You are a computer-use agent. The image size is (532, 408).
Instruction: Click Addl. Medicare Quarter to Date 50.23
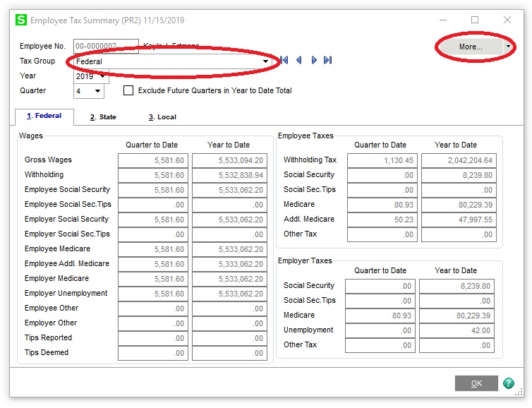382,220
